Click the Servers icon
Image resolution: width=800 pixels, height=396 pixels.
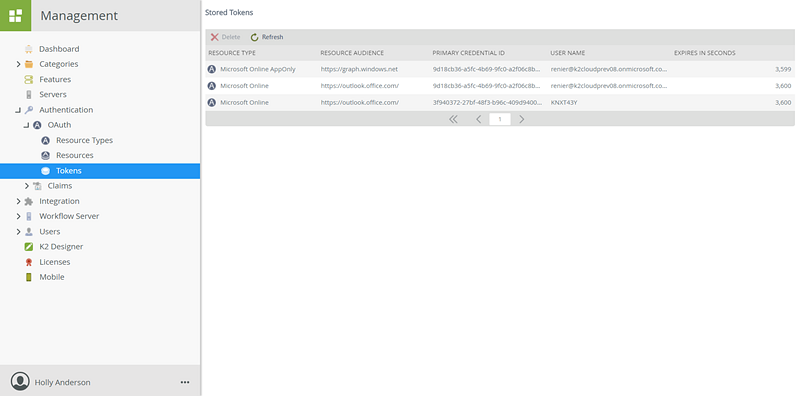(29, 94)
